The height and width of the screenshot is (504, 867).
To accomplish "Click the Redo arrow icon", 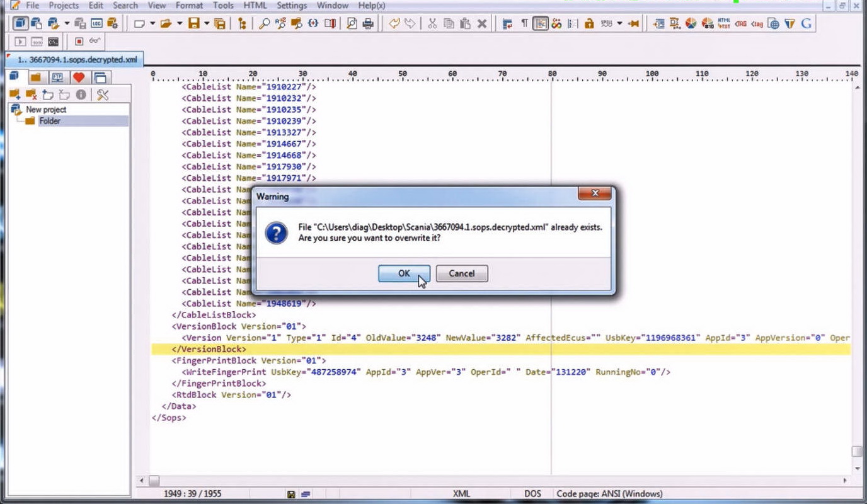I will (410, 24).
